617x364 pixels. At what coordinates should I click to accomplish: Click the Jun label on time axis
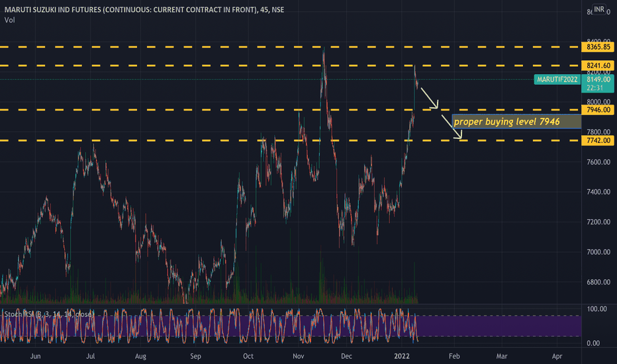point(35,356)
